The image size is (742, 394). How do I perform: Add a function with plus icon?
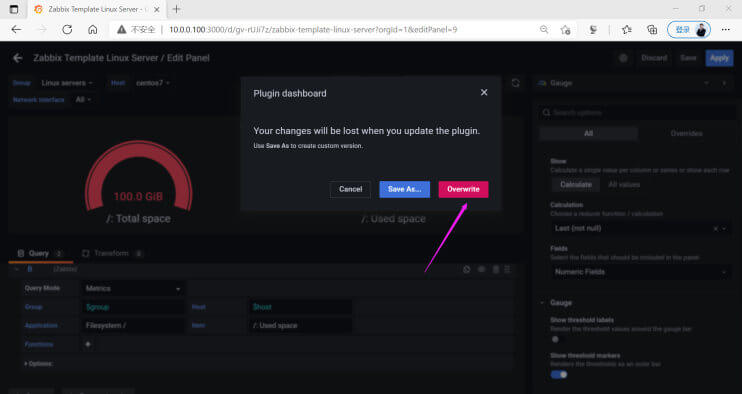[x=88, y=344]
